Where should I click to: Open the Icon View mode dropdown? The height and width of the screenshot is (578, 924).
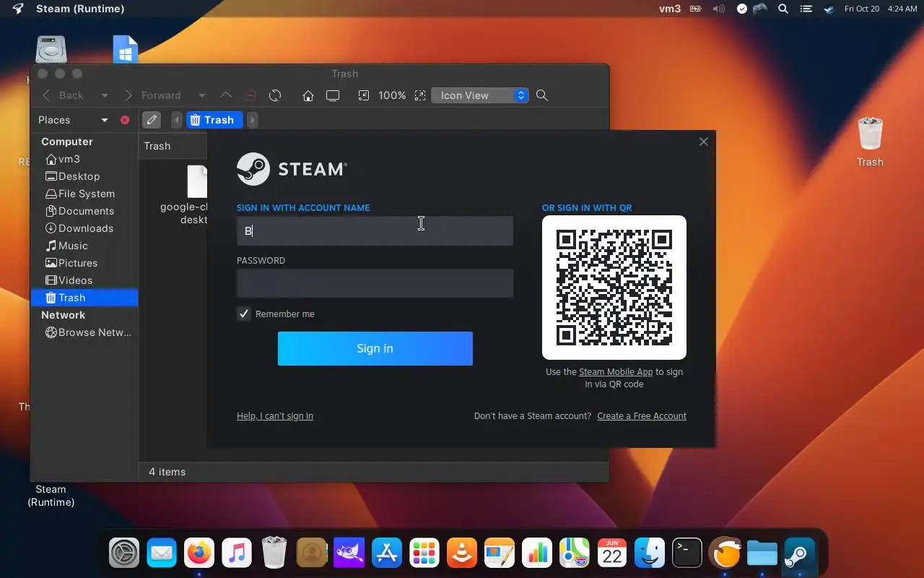pyautogui.click(x=480, y=95)
